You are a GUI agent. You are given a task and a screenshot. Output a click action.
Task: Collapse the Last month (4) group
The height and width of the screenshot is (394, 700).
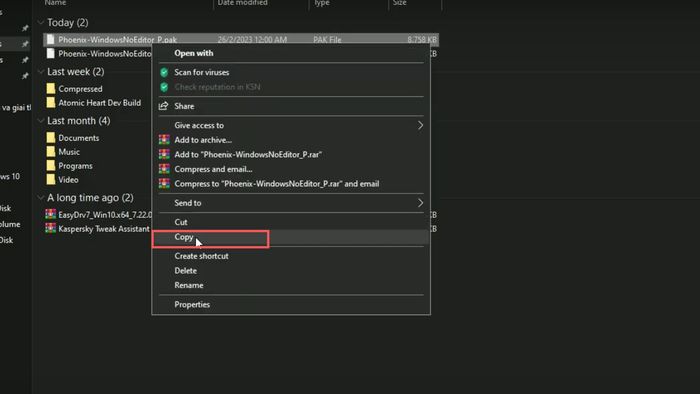click(41, 120)
